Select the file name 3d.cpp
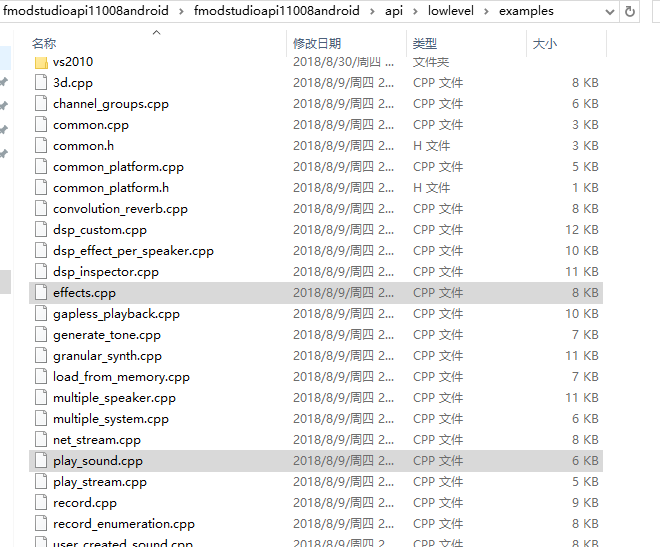660x547 pixels. point(73,83)
